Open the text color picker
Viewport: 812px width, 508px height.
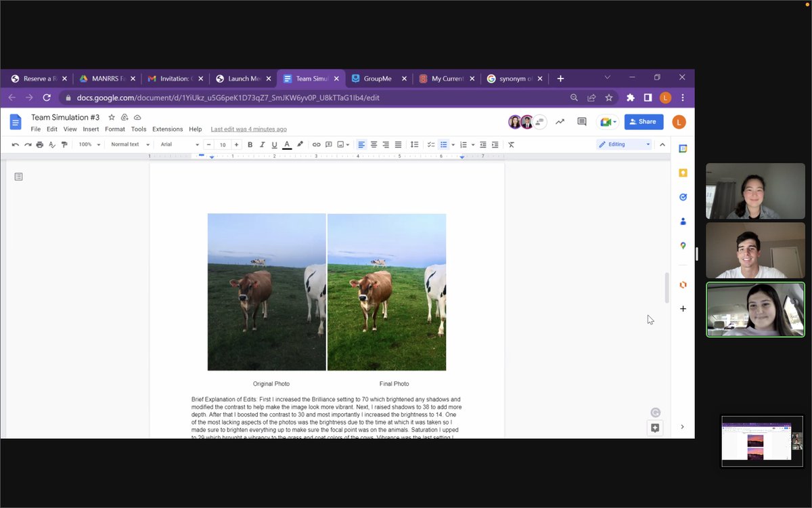click(287, 144)
